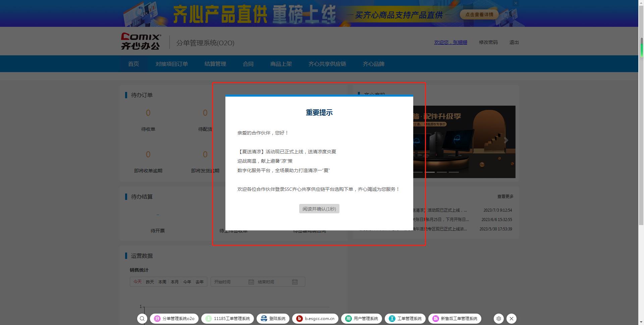Select 今天 sales filter
The height and width of the screenshot is (325, 644).
(x=138, y=282)
